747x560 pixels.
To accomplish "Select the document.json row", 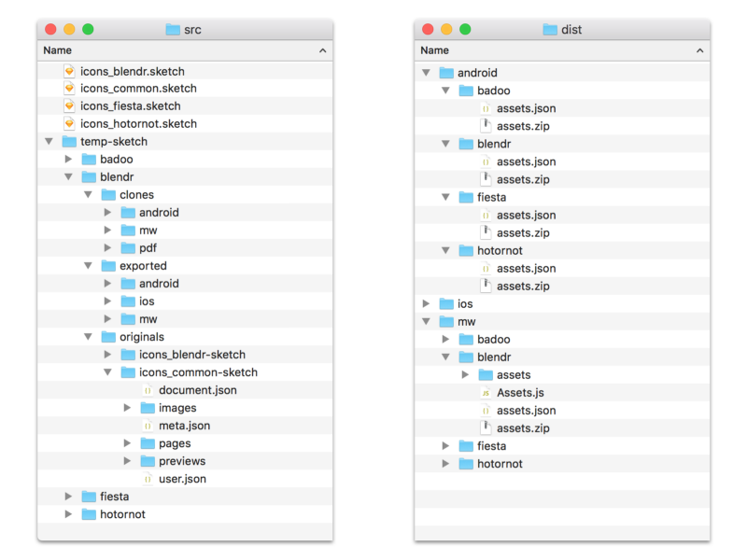I will (185, 390).
